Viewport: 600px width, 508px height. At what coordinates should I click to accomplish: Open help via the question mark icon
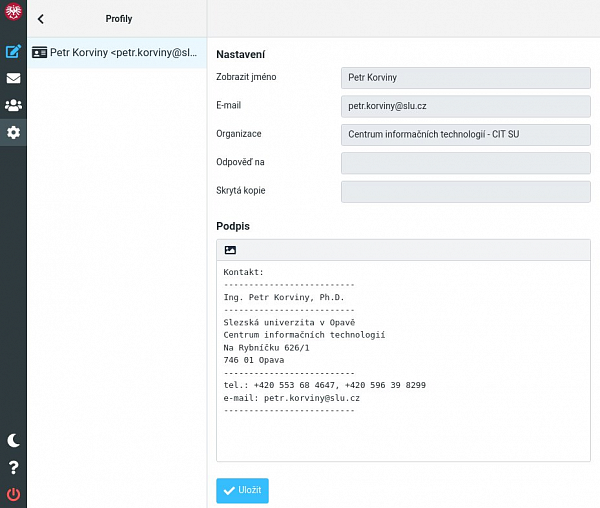tap(13, 467)
